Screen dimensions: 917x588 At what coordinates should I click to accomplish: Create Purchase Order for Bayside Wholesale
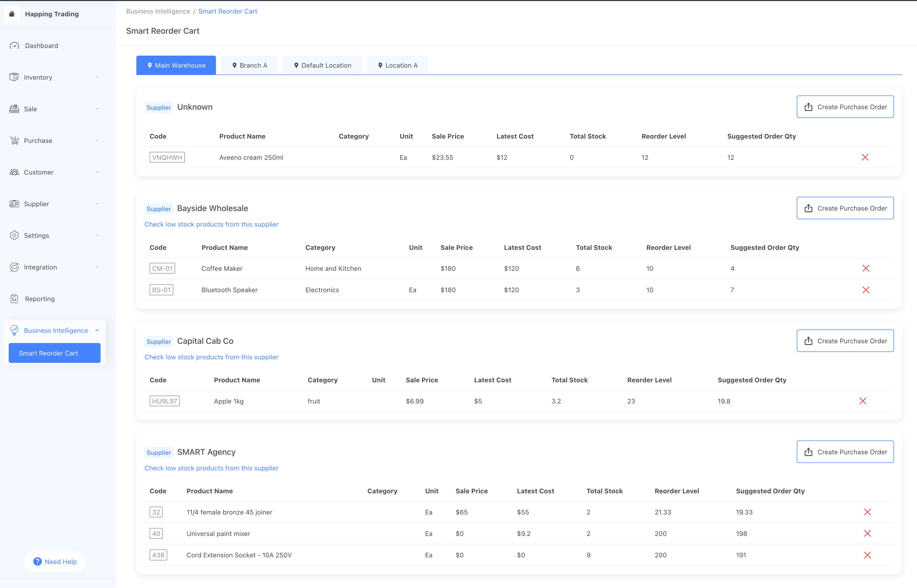pos(845,208)
